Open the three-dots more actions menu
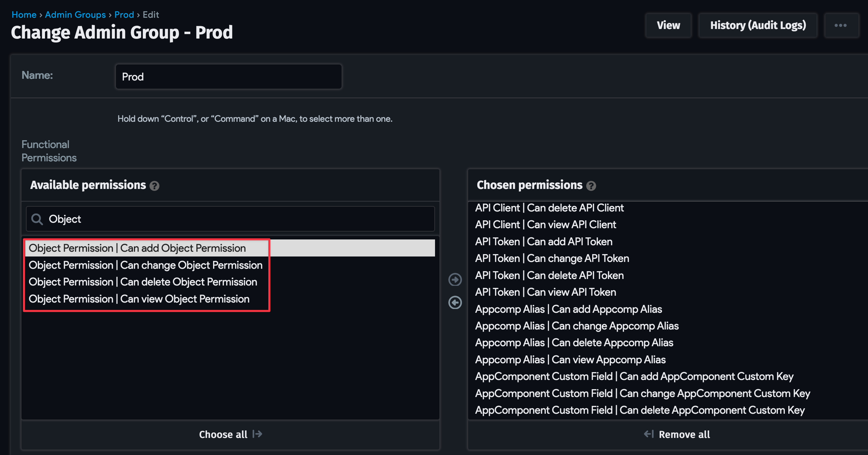Image resolution: width=868 pixels, height=455 pixels. pyautogui.click(x=841, y=26)
